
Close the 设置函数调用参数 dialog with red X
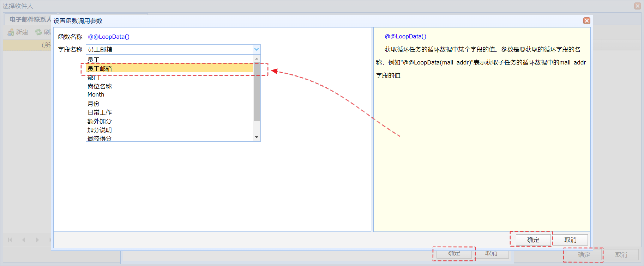[586, 21]
